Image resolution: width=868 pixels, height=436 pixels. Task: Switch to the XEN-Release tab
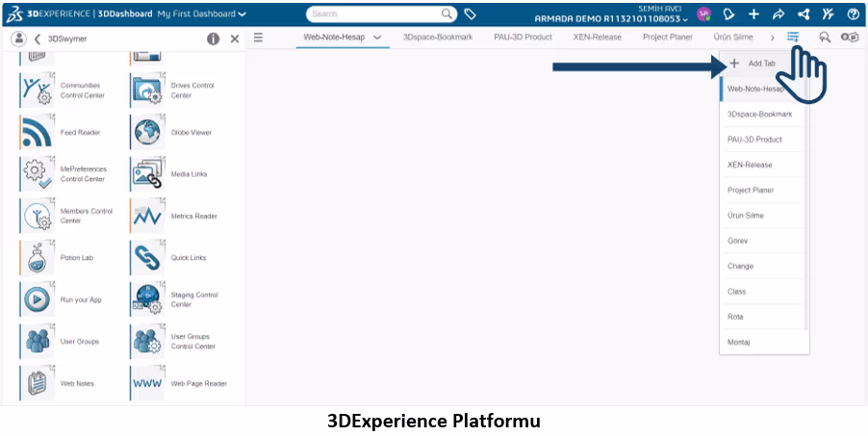click(x=598, y=38)
